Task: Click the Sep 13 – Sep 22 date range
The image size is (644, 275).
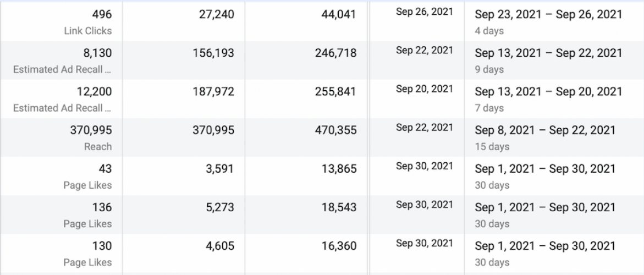Action: pyautogui.click(x=548, y=53)
